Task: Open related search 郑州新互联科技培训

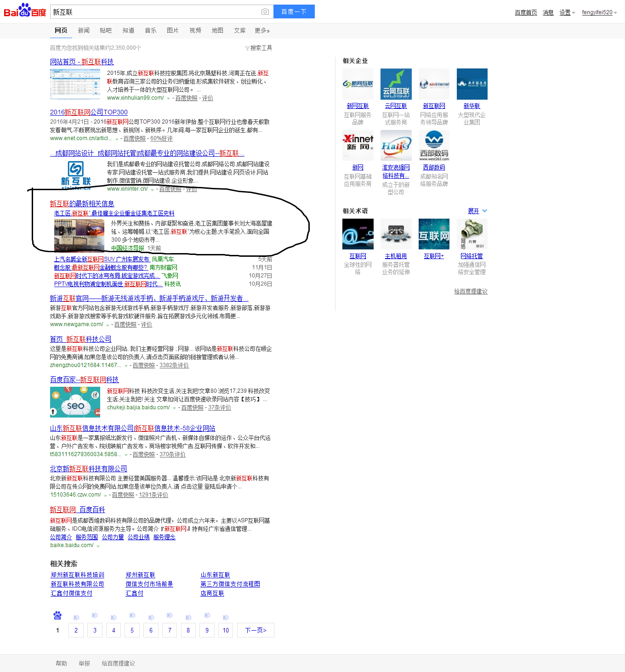Action: coord(77,575)
